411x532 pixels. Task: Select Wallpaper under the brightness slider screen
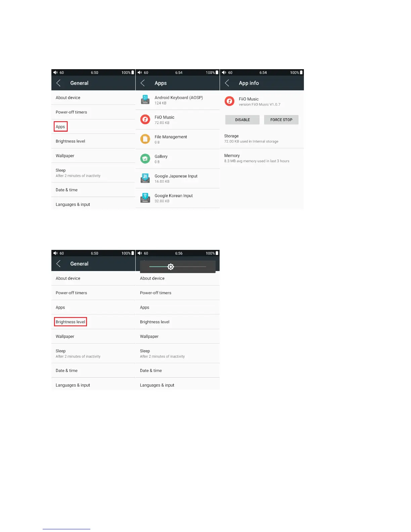click(x=178, y=336)
